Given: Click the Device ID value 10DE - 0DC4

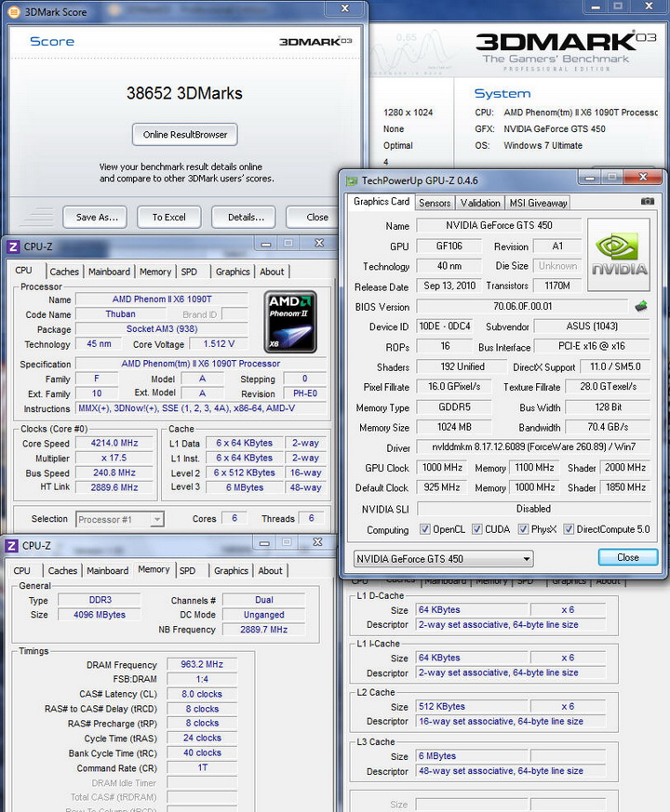Looking at the screenshot, I should click(x=445, y=326).
